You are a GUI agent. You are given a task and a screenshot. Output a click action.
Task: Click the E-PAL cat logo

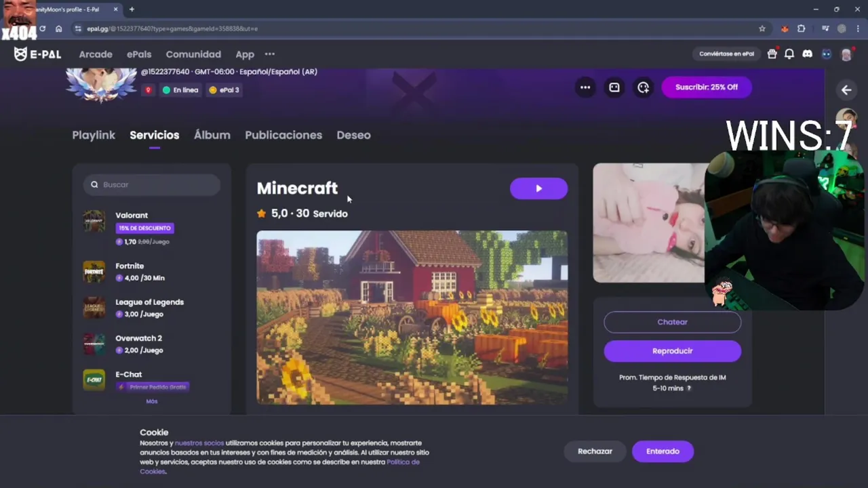(x=37, y=54)
